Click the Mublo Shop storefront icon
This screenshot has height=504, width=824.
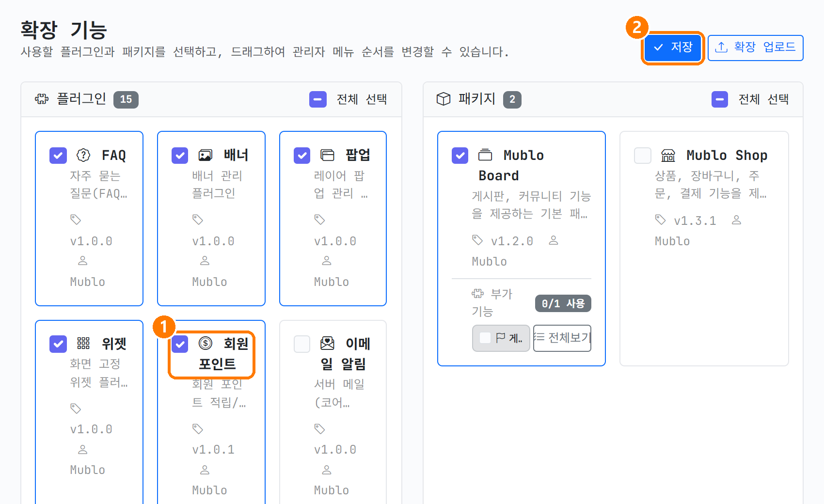[668, 155]
